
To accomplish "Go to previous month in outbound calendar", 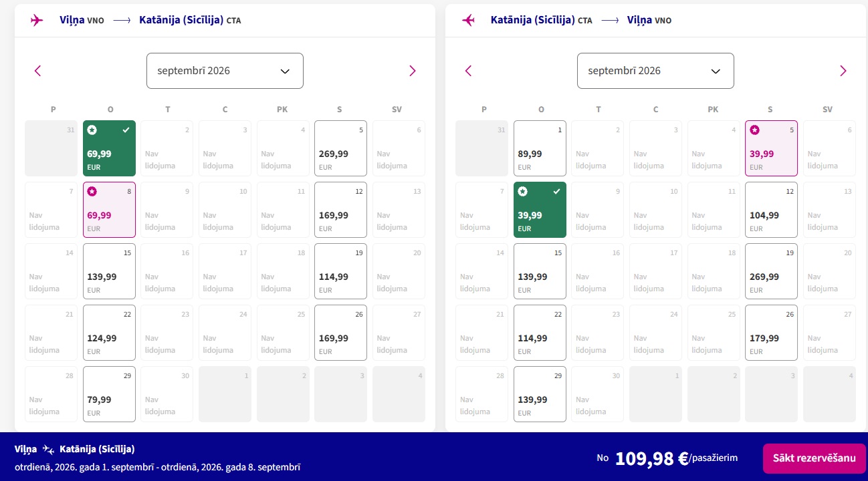I will [37, 71].
